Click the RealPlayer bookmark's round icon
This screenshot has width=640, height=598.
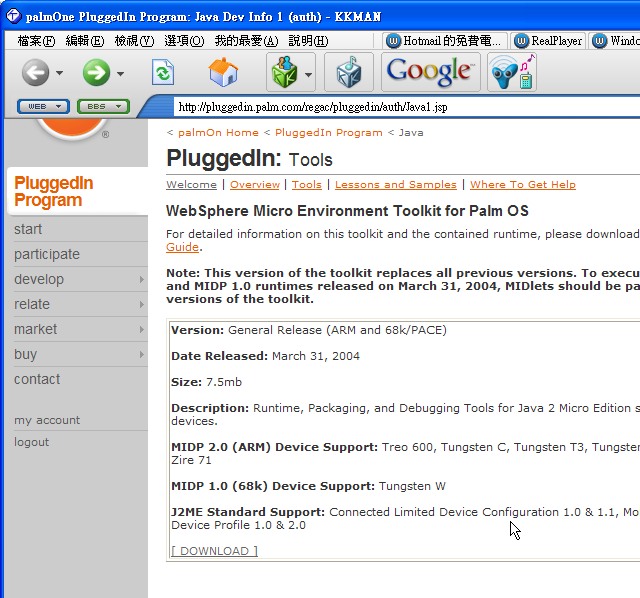(521, 41)
